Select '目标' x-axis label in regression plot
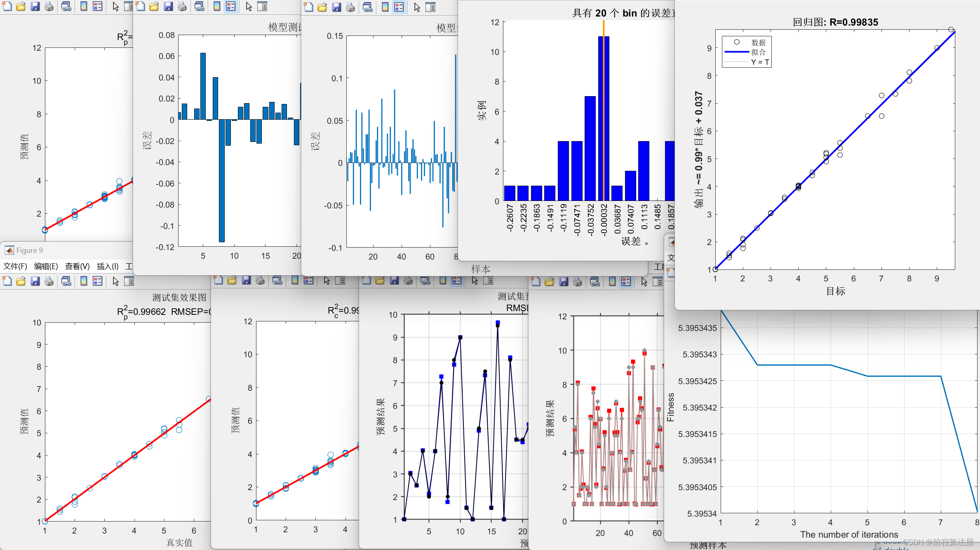980x550 pixels. [x=835, y=291]
